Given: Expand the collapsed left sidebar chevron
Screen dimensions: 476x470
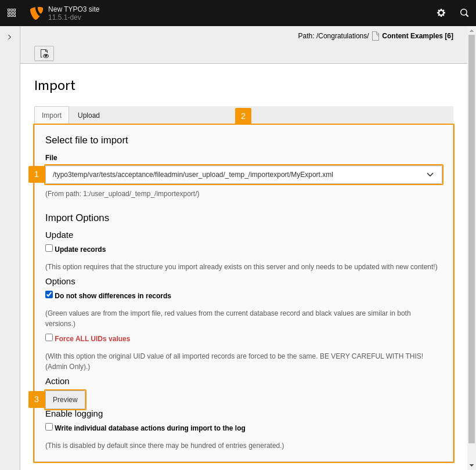Looking at the screenshot, I should (x=9, y=36).
